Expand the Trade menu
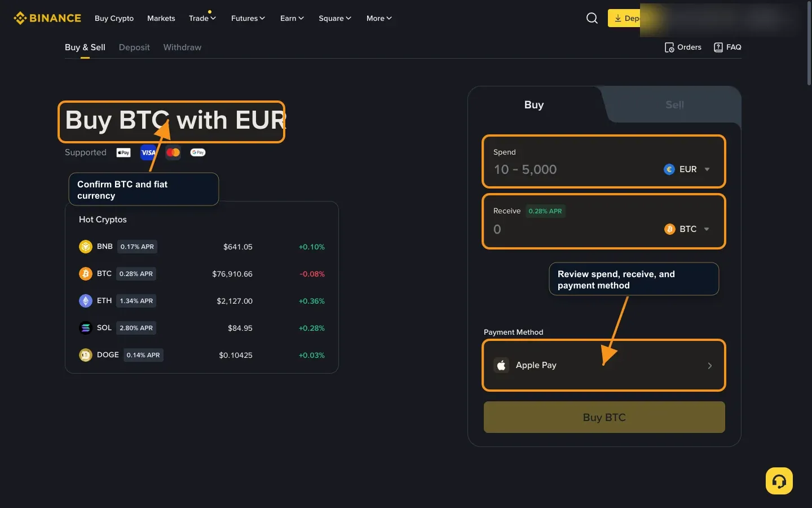The height and width of the screenshot is (508, 812). point(202,18)
